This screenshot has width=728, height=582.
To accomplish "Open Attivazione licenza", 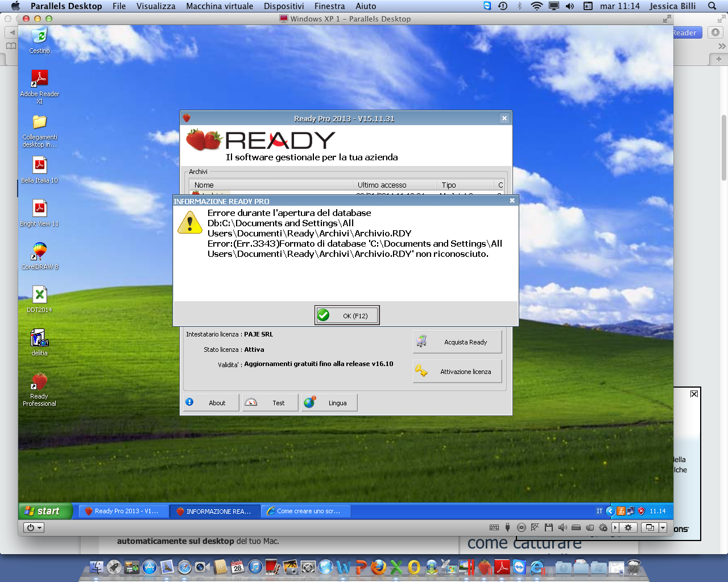I will 457,372.
